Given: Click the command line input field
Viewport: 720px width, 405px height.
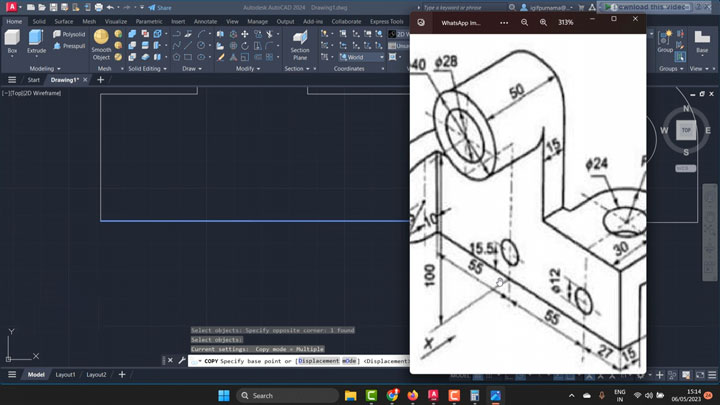Looking at the screenshot, I should pyautogui.click(x=300, y=361).
